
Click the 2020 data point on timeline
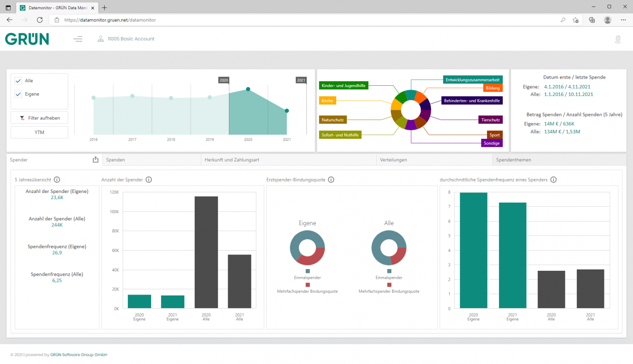248,89
